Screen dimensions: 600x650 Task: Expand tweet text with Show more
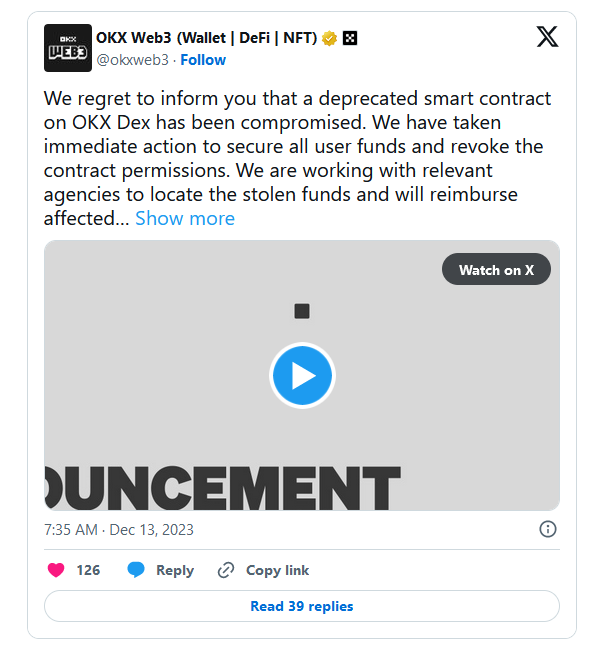coord(185,218)
